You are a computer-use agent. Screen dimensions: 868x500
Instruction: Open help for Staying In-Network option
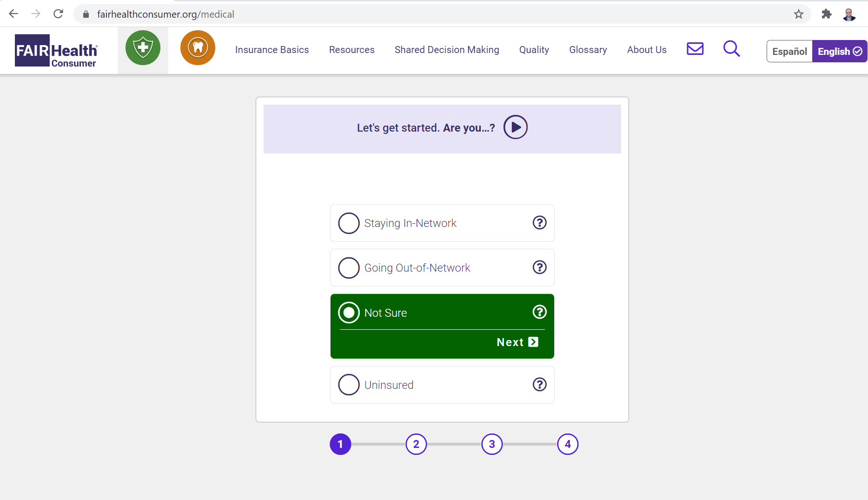[x=539, y=223]
